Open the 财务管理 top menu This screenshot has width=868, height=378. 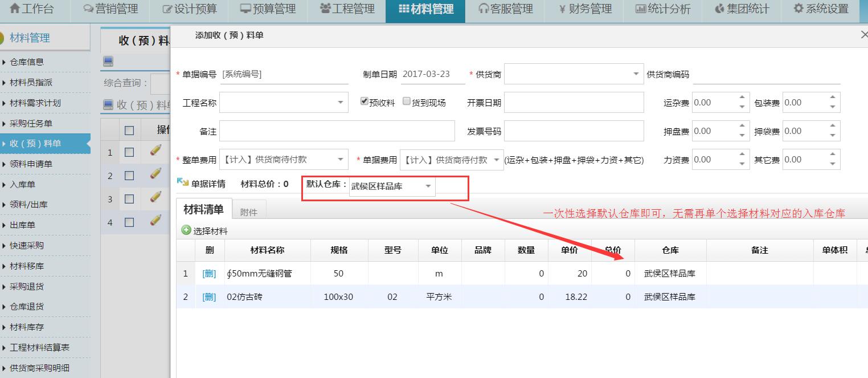(x=584, y=9)
